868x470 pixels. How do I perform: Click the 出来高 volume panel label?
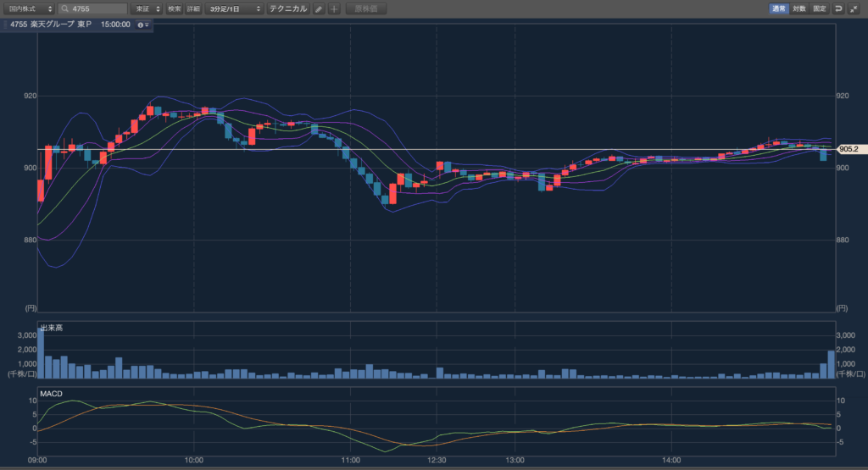pyautogui.click(x=52, y=328)
